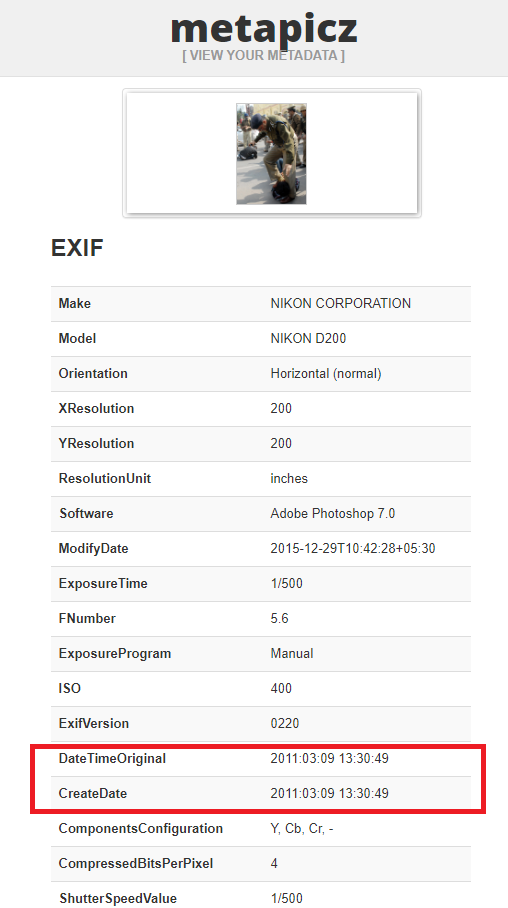Click the ExposureTime row label
Viewport: 508px width, 908px height.
(x=103, y=584)
